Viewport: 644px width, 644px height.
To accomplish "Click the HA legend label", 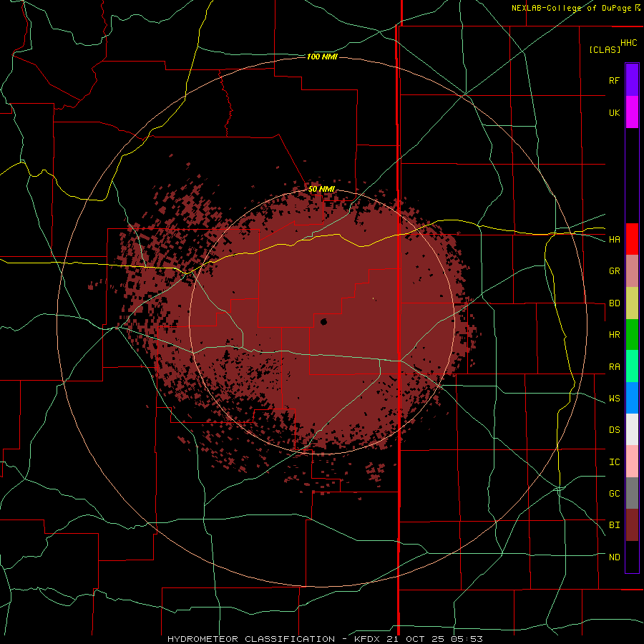I will [x=614, y=239].
